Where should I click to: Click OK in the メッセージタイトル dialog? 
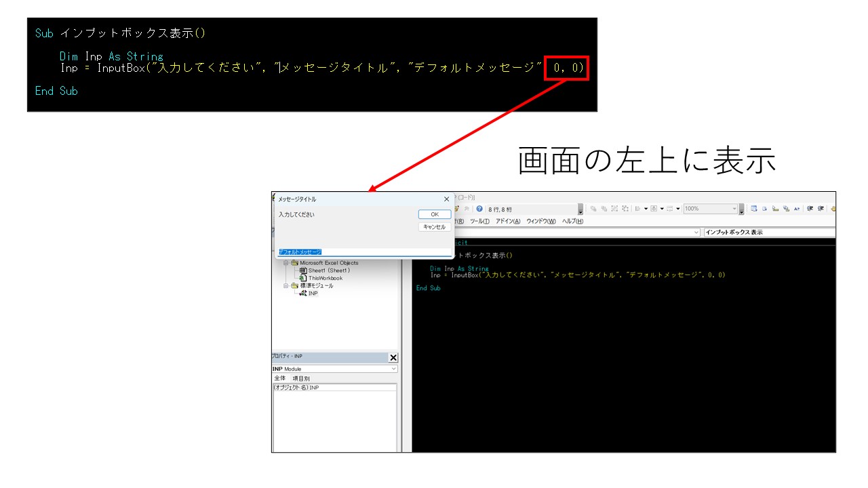(435, 214)
